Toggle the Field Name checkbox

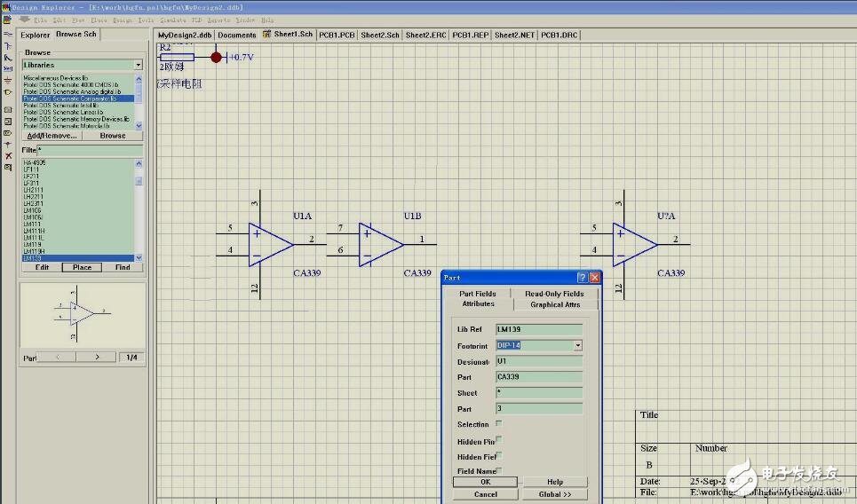pos(499,471)
